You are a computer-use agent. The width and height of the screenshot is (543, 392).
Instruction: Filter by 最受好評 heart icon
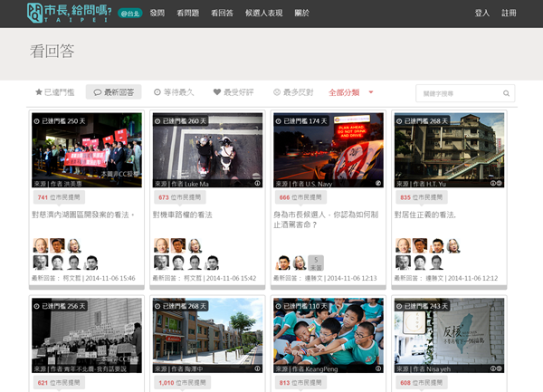[233, 92]
